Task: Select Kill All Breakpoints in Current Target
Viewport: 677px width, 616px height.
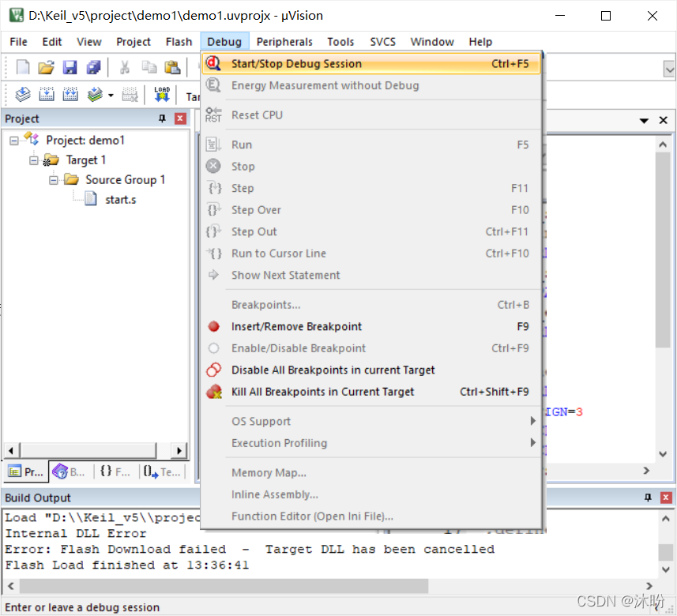Action: point(370,392)
